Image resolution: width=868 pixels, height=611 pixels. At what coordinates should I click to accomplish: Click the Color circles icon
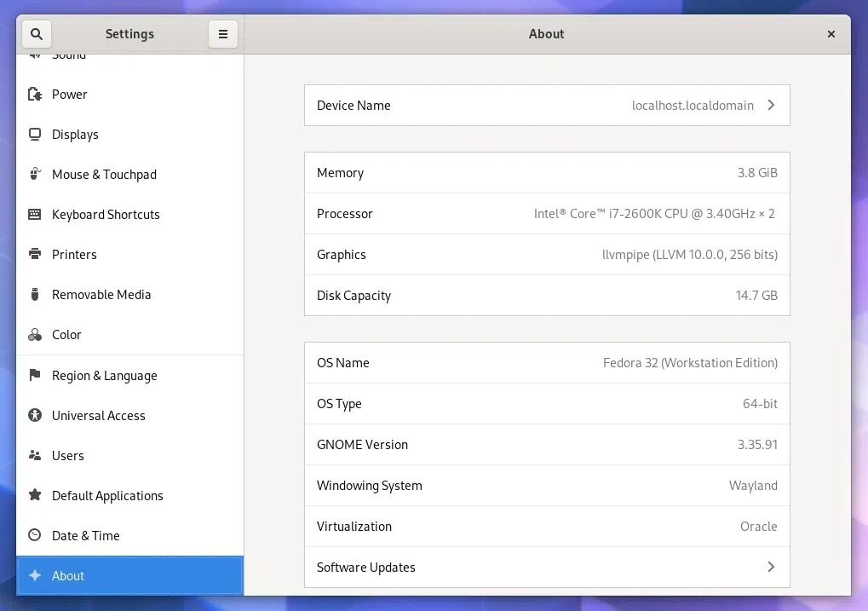pos(35,335)
